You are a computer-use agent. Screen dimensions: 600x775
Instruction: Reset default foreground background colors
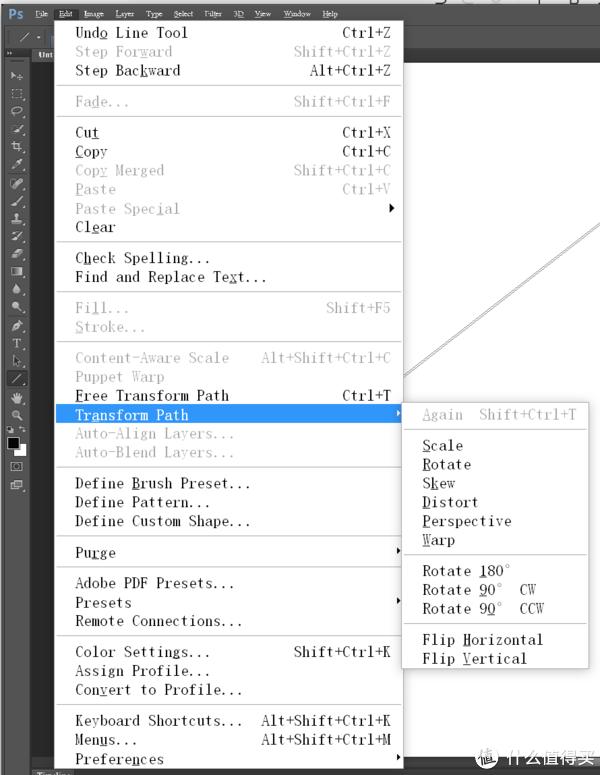point(10,429)
